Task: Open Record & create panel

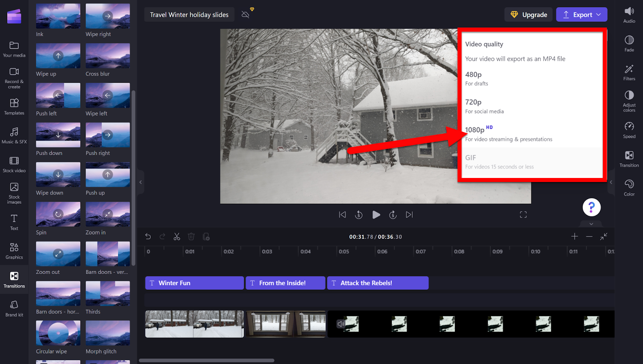Action: [14, 78]
